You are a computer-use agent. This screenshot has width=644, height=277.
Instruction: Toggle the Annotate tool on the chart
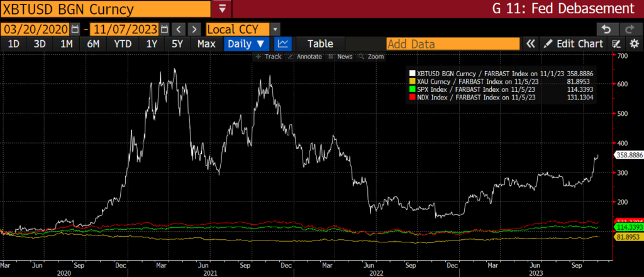click(x=305, y=56)
